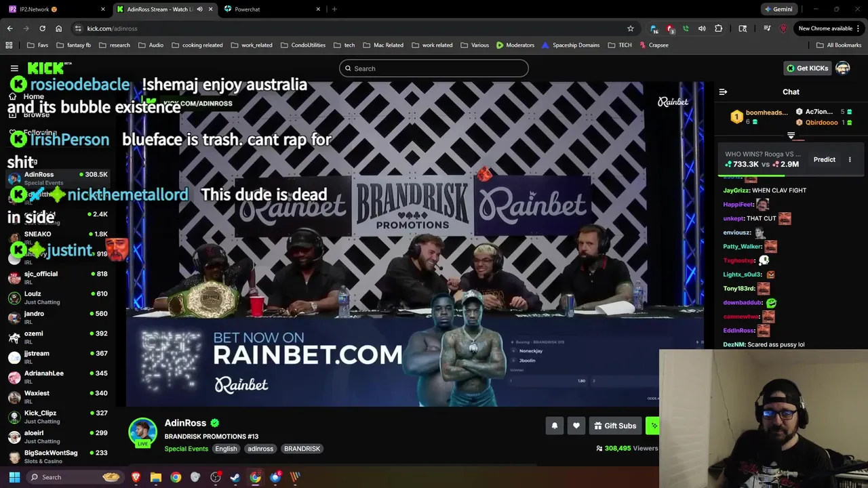View site information icon in address bar

click(x=79, y=28)
